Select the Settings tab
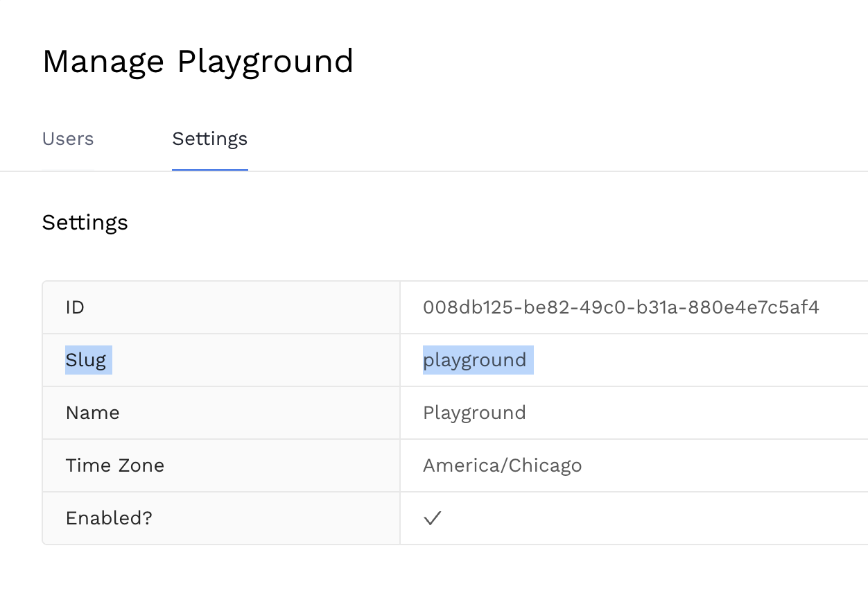This screenshot has height=591, width=868. (x=209, y=139)
